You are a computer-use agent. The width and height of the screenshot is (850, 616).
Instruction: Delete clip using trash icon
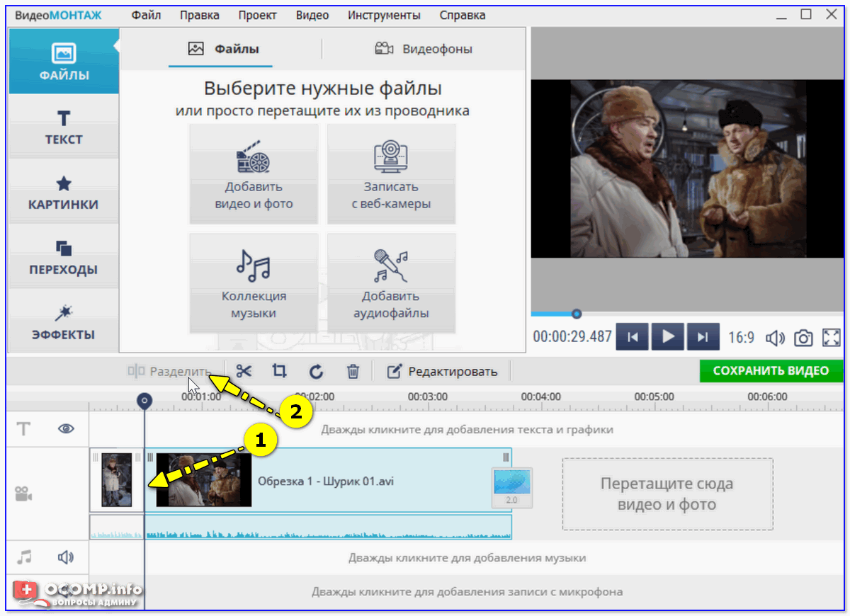coord(353,371)
